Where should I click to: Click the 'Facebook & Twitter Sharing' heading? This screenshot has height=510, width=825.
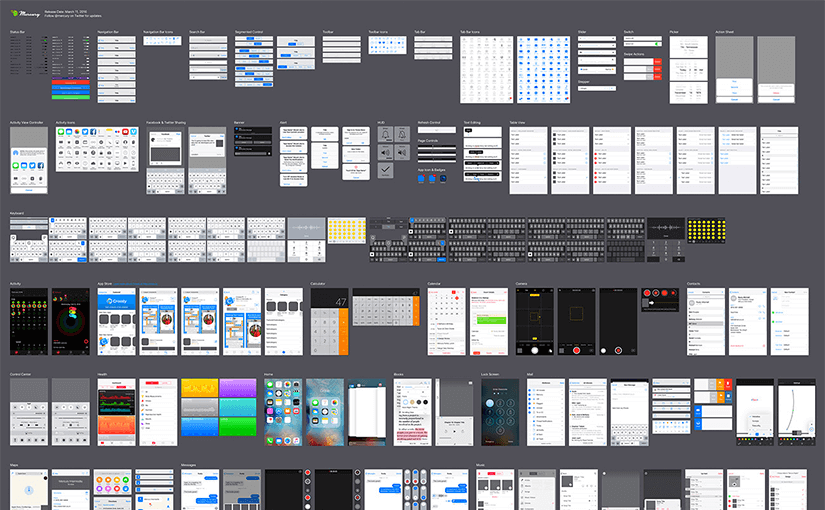[166, 123]
